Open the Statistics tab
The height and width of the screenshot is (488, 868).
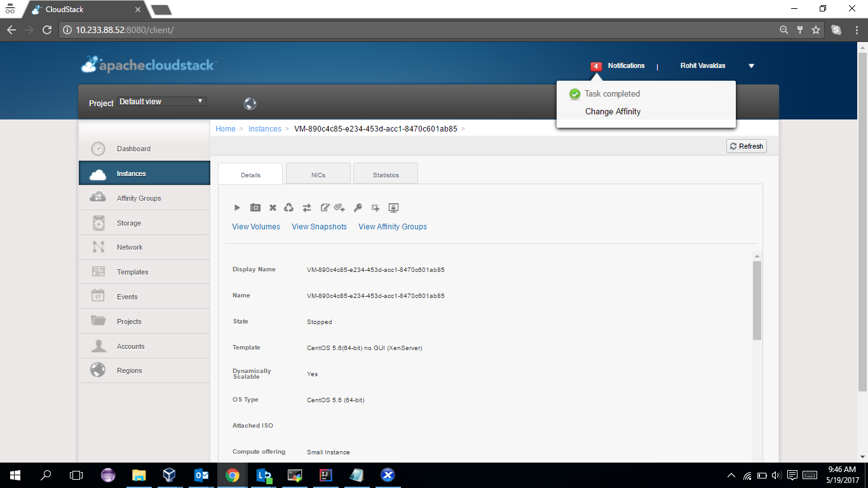tap(385, 173)
